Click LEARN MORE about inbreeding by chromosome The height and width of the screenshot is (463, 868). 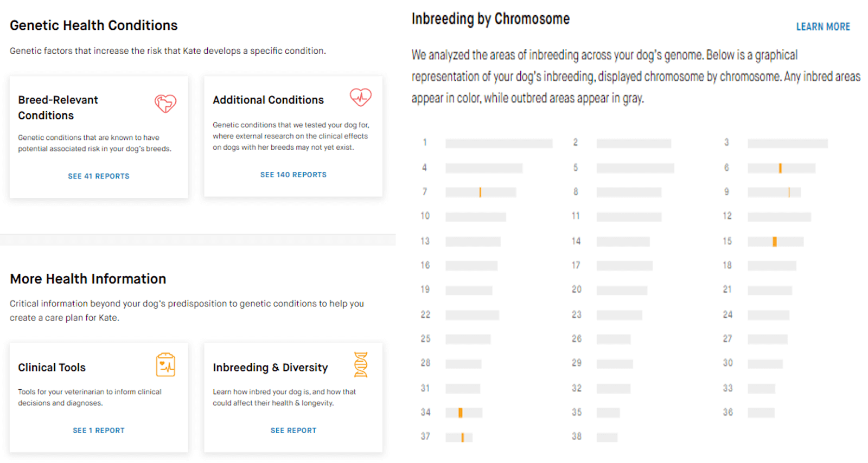click(823, 27)
